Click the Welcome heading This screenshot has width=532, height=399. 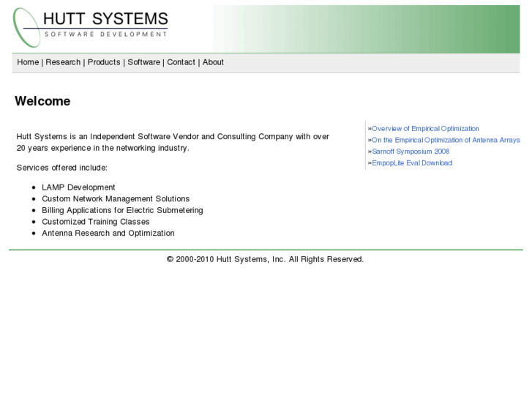[x=42, y=101]
